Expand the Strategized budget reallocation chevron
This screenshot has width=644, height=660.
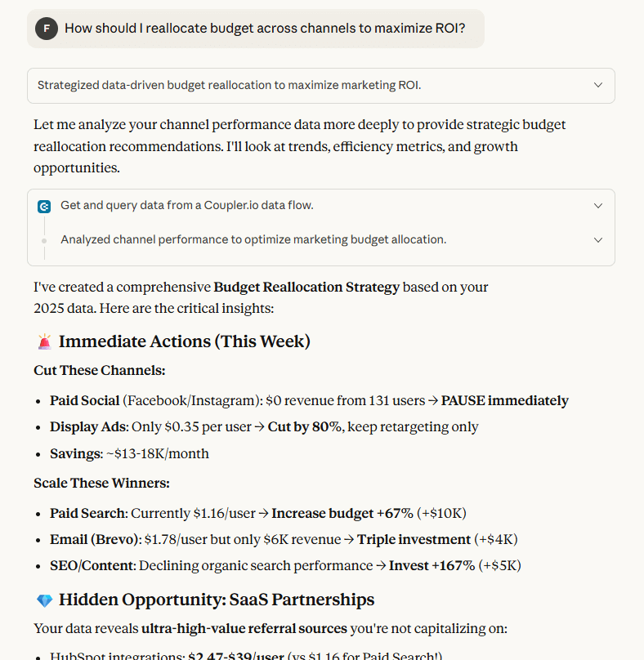[598, 85]
